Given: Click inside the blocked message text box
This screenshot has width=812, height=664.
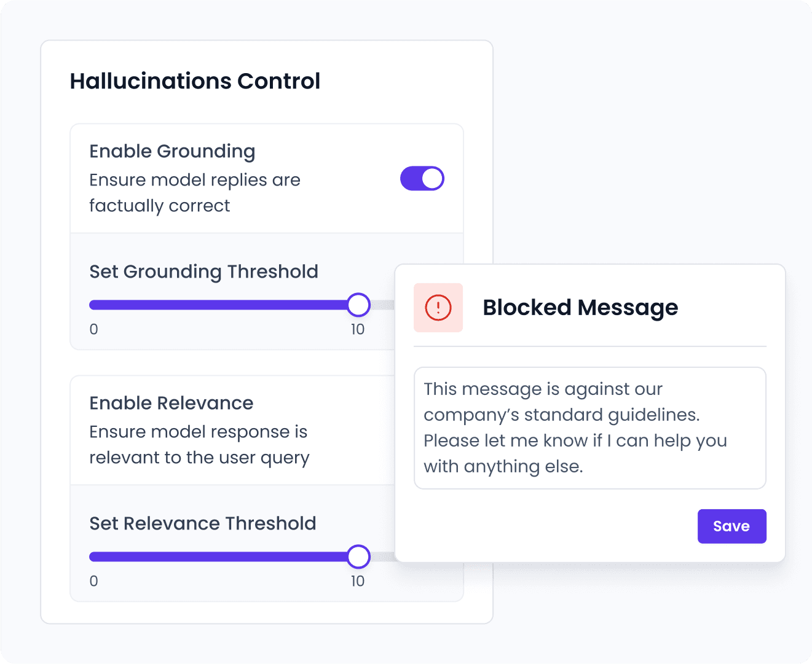Looking at the screenshot, I should click(589, 428).
